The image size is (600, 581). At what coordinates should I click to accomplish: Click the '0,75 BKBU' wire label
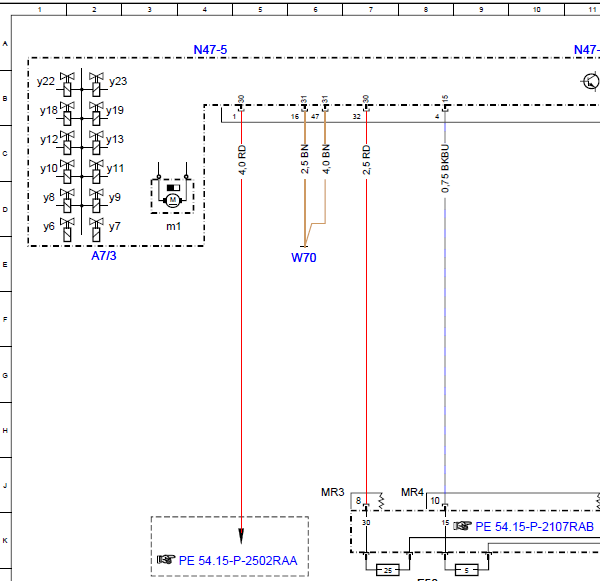445,168
